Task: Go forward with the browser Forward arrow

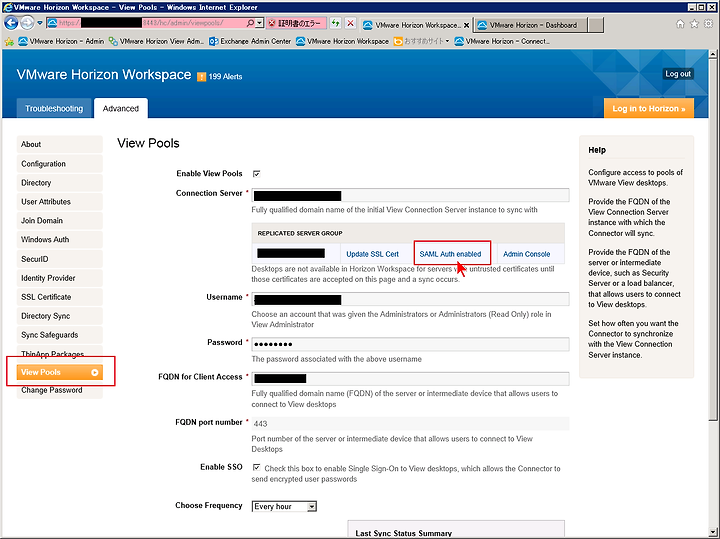Action: (27, 22)
